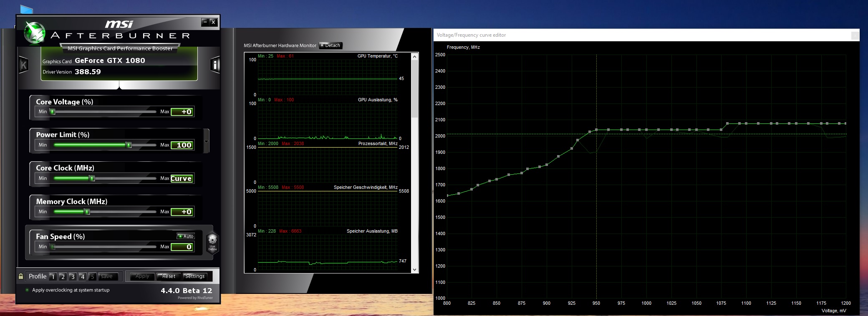Image resolution: width=868 pixels, height=316 pixels.
Task: Click the Voltage, mV axis label
Action: (x=834, y=311)
